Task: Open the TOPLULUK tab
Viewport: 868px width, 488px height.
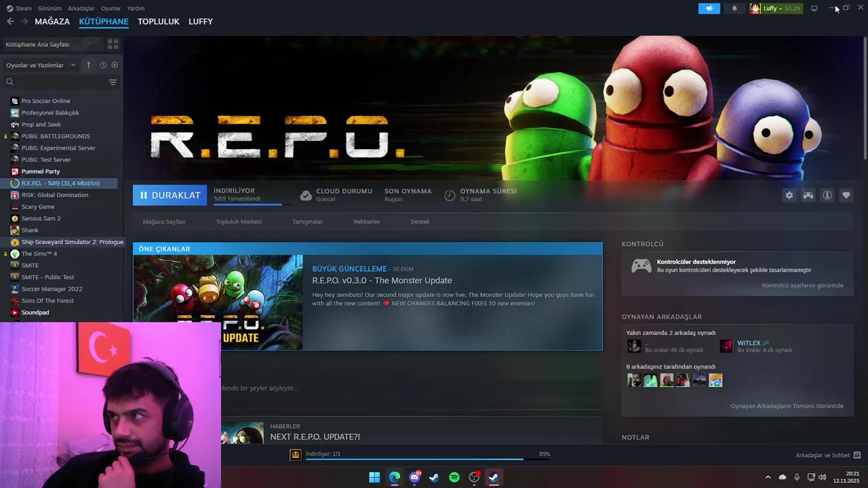Action: click(x=159, y=22)
